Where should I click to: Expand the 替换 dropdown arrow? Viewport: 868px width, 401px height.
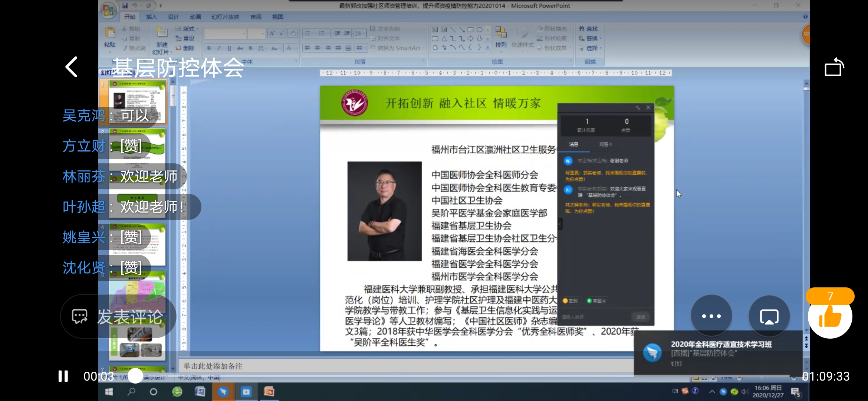coord(601,39)
